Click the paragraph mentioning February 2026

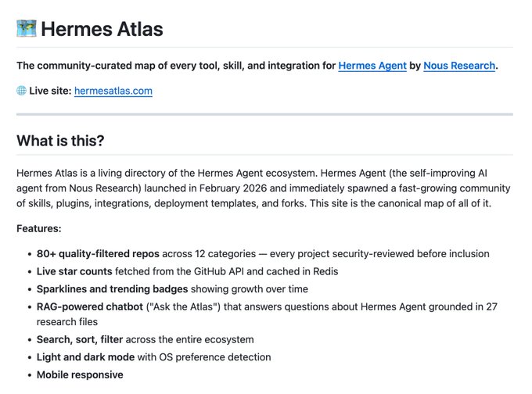[x=264, y=188]
